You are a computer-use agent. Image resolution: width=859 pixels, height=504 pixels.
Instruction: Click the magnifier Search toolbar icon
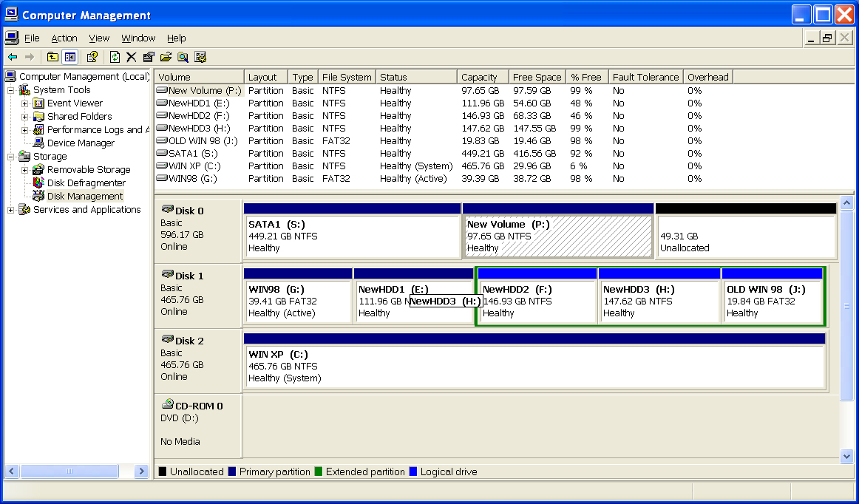(183, 57)
